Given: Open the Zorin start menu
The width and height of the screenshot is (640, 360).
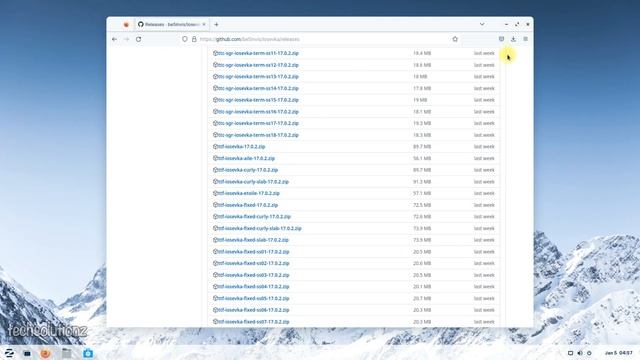Looking at the screenshot, I should 9,353.
